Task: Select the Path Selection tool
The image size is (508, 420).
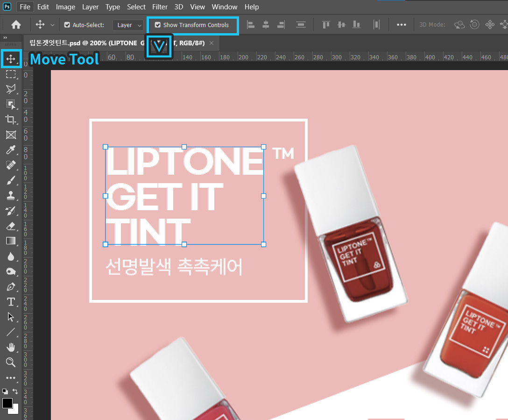Action: pos(11,317)
